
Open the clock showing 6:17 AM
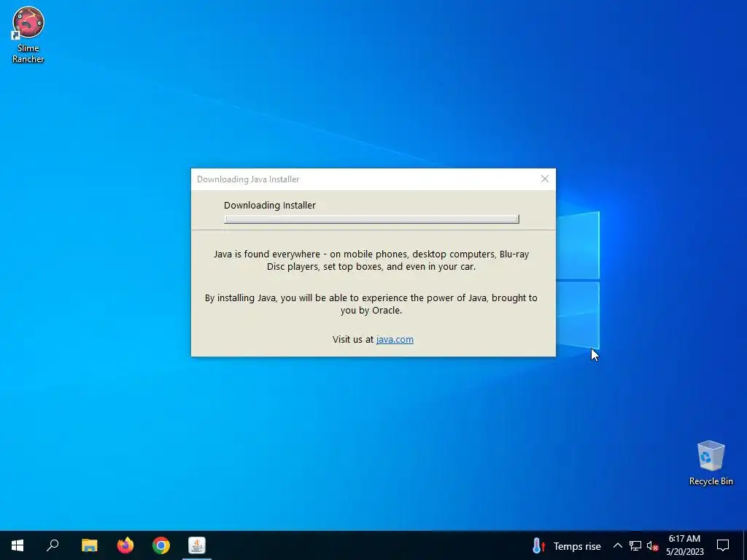pos(684,545)
